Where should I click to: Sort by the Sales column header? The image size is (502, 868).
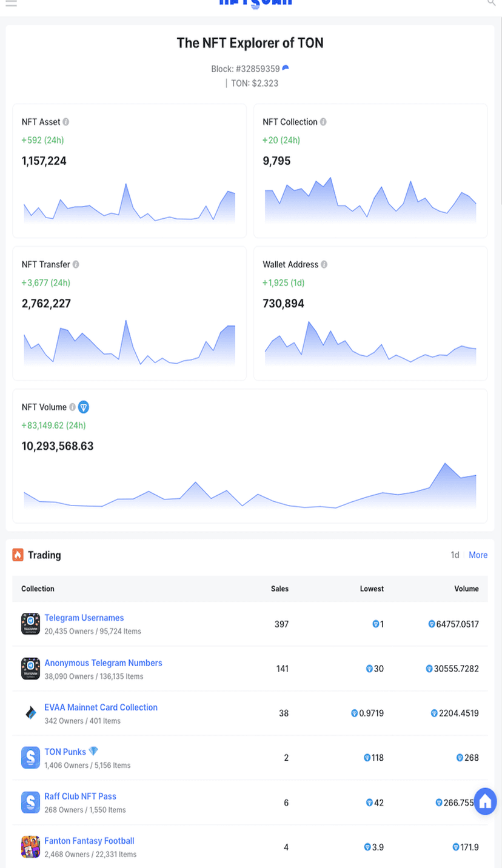(x=279, y=589)
